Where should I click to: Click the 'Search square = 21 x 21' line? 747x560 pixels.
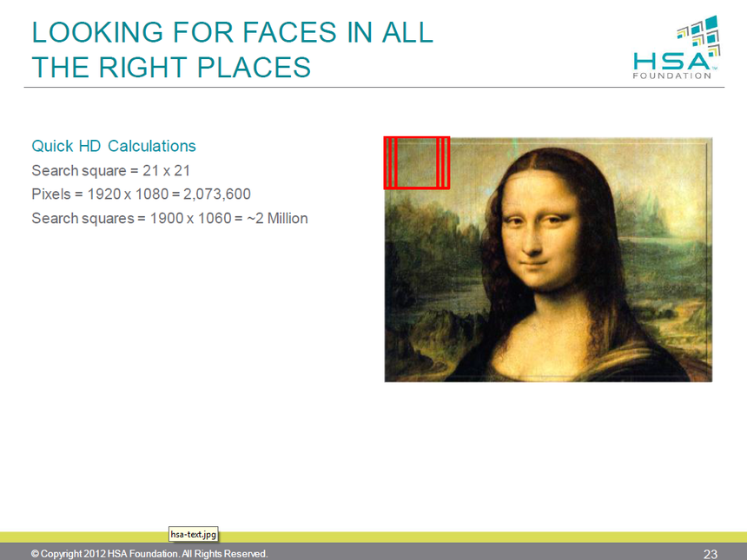[110, 170]
